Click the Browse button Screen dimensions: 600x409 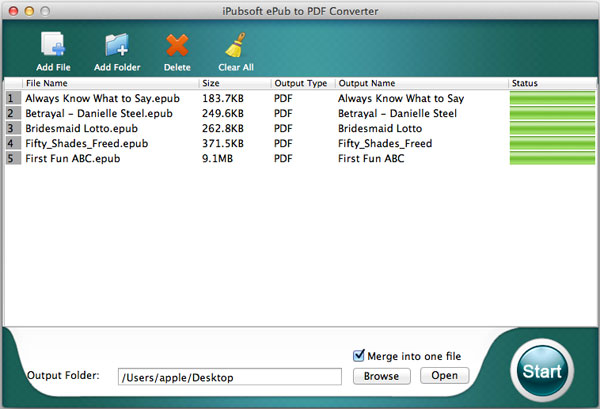point(381,376)
